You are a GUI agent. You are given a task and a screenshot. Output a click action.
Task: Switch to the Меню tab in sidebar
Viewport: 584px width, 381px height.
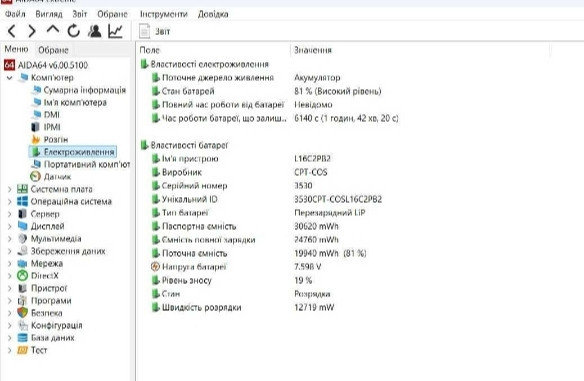click(16, 49)
